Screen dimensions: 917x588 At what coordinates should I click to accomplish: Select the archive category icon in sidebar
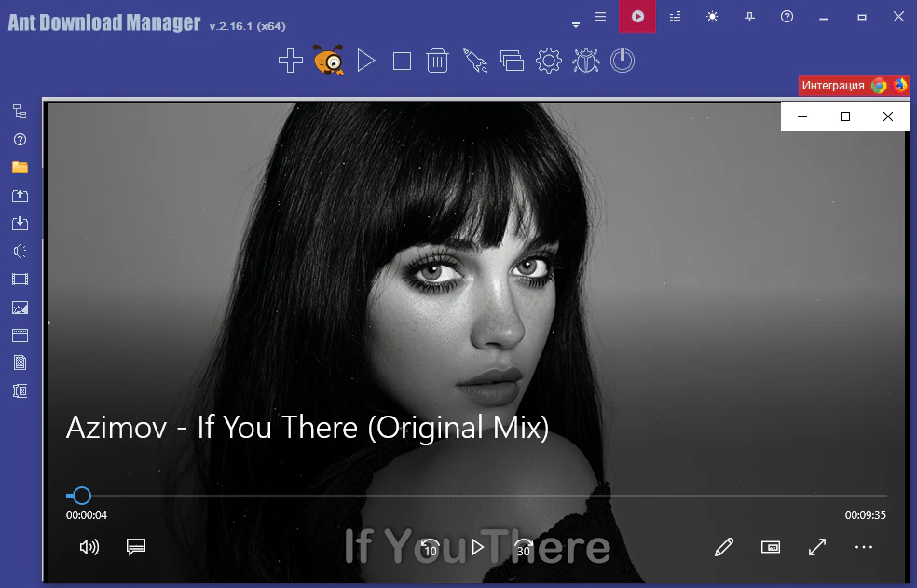(x=20, y=390)
